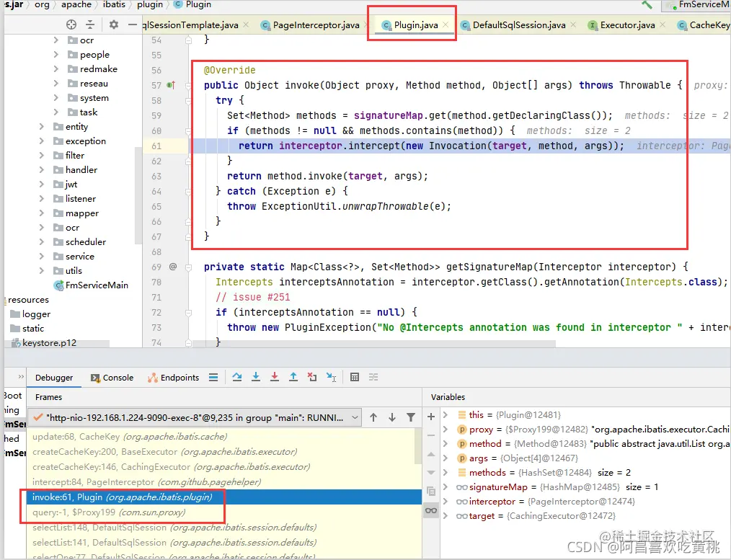Step out using blue up arrow
Image resolution: width=731 pixels, height=560 pixels.
pos(293,378)
